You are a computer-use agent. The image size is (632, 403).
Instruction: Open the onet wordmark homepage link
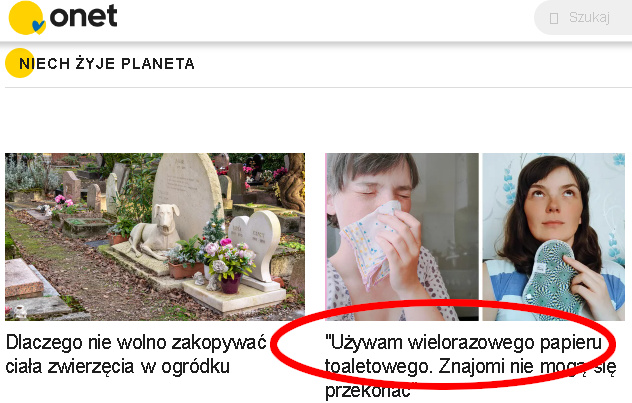tap(83, 17)
